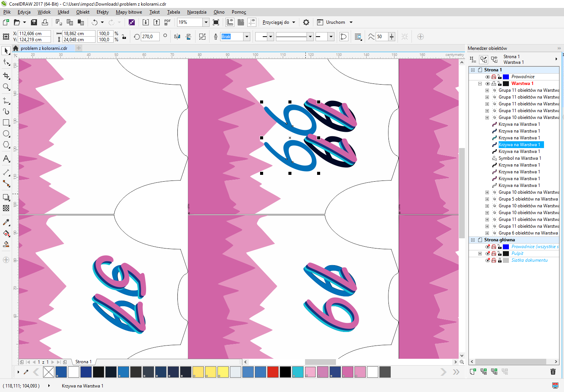The image size is (564, 392).
Task: Pick the Crop tool
Action: pos(6,76)
